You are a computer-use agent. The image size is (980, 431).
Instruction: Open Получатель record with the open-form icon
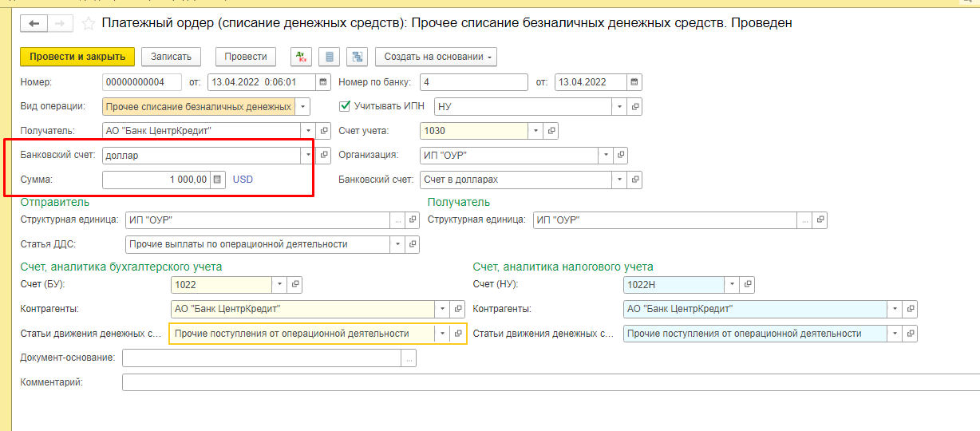click(324, 131)
